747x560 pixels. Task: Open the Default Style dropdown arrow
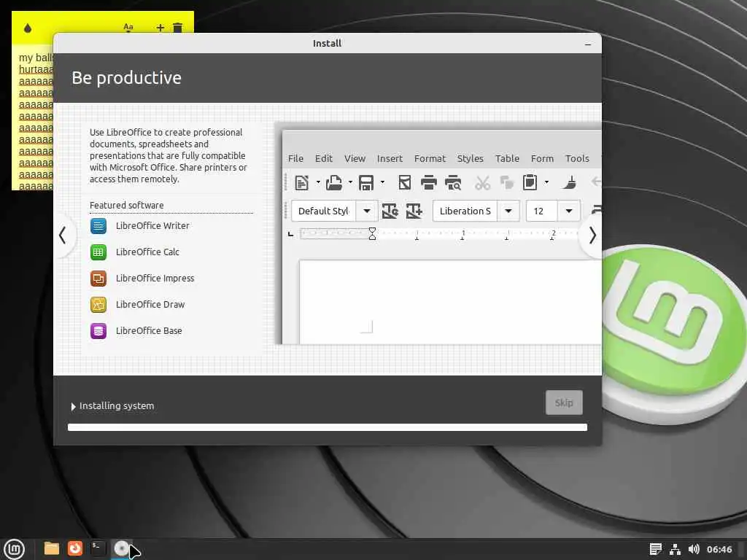(x=367, y=211)
